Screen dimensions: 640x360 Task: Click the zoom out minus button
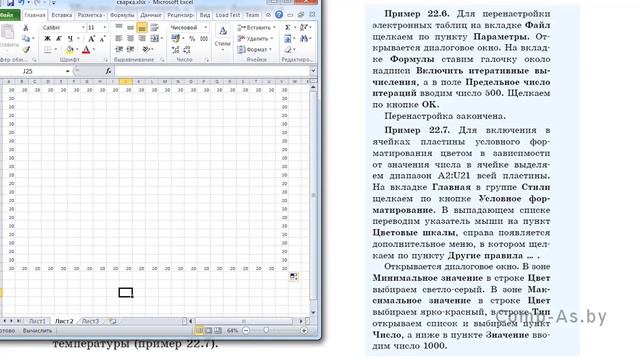point(246,330)
